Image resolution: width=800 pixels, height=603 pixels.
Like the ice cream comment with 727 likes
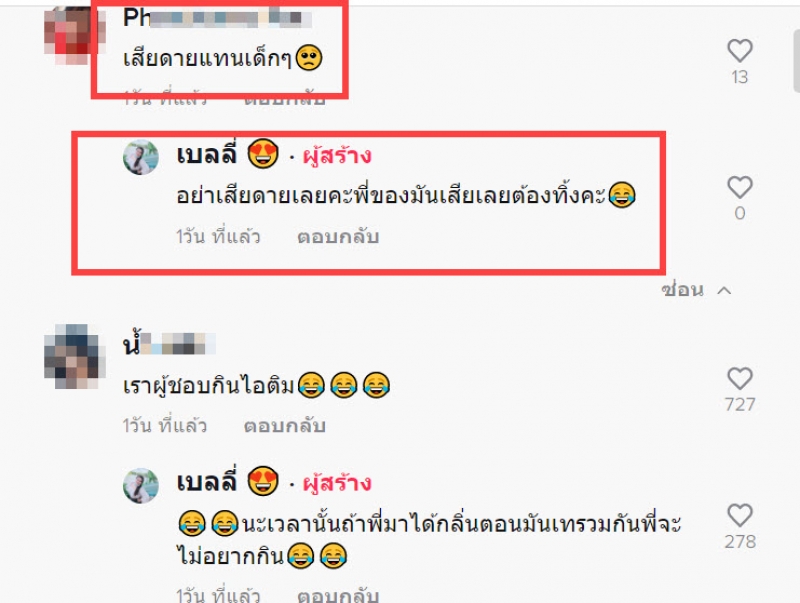(739, 379)
